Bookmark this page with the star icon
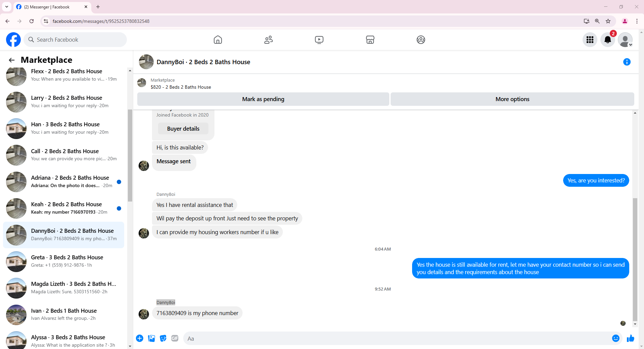This screenshot has height=349, width=644. coord(608,21)
